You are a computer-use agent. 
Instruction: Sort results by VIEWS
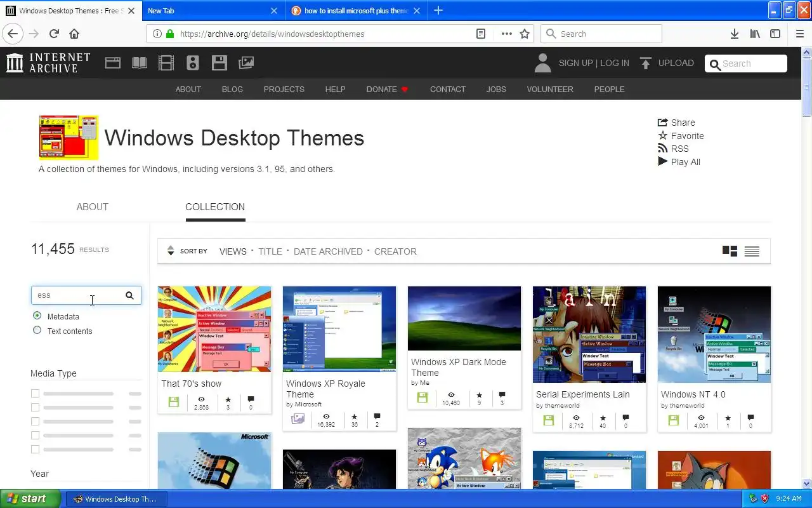pos(233,251)
